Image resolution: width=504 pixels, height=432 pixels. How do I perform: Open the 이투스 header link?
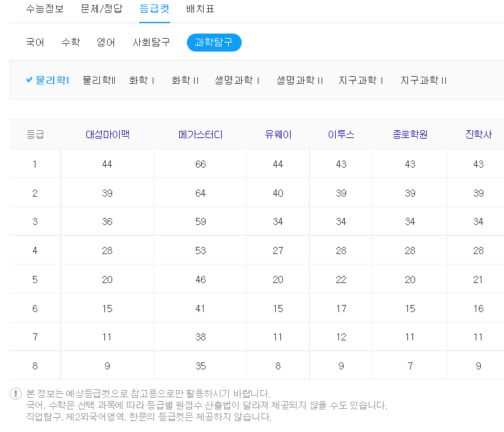coord(341,135)
